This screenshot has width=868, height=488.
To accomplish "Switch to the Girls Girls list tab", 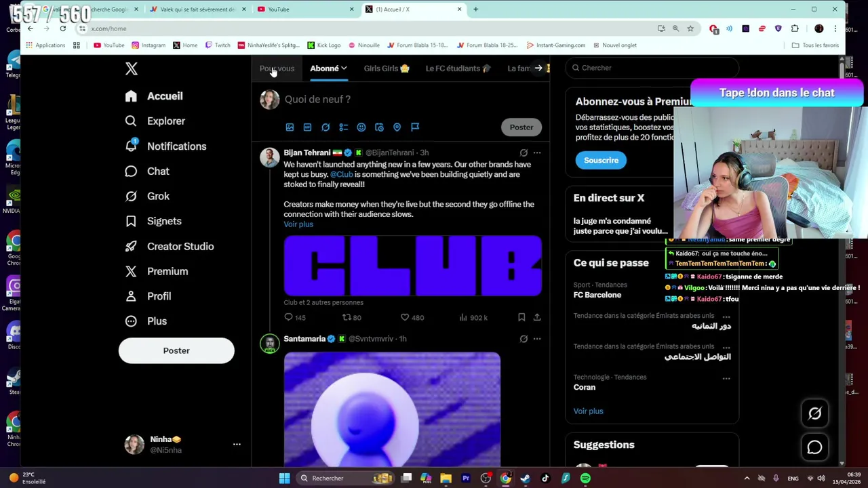I will click(387, 68).
